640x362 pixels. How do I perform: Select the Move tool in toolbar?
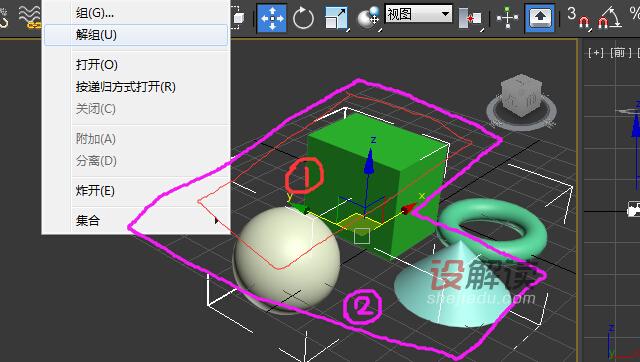[x=271, y=18]
